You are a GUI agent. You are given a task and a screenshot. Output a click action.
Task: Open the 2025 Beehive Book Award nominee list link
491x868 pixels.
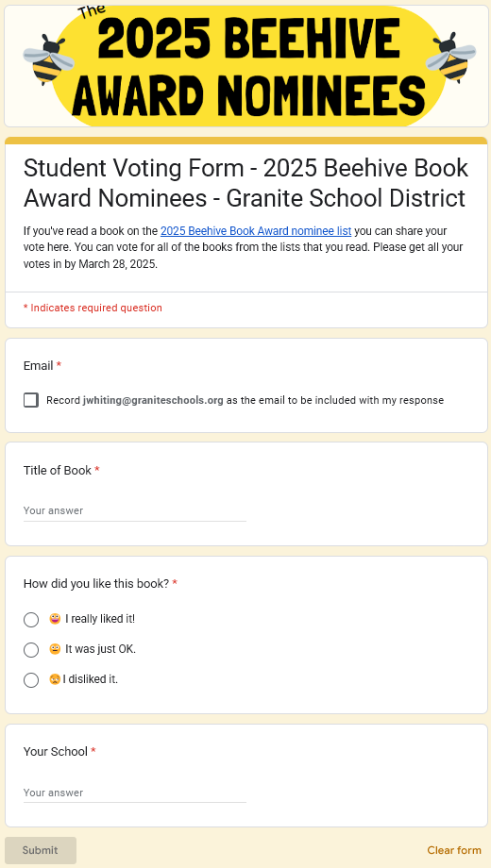pos(256,231)
